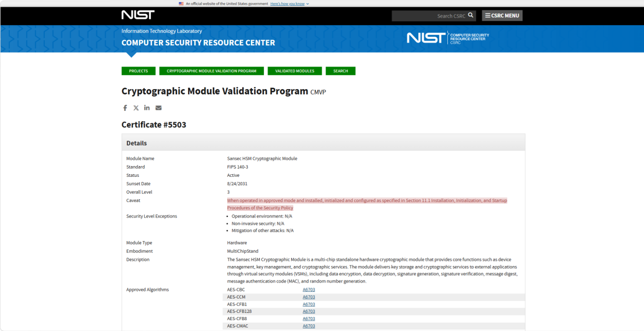Click the 'AES-CFB128' algorithm name

tap(240, 311)
